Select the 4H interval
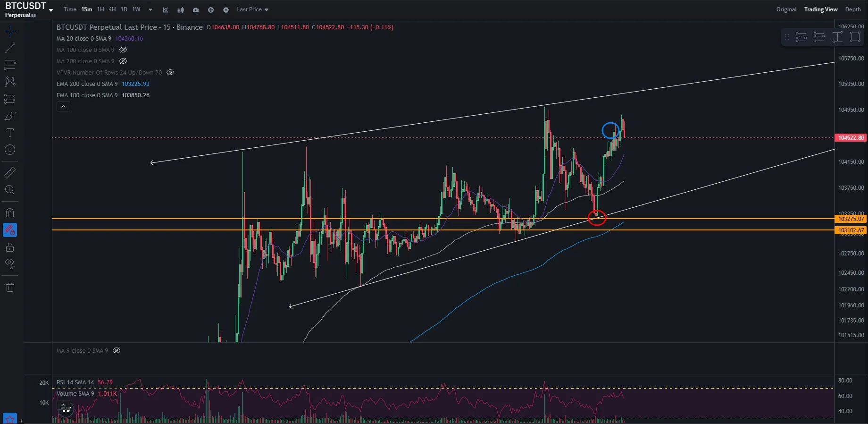The width and height of the screenshot is (868, 424). (112, 9)
